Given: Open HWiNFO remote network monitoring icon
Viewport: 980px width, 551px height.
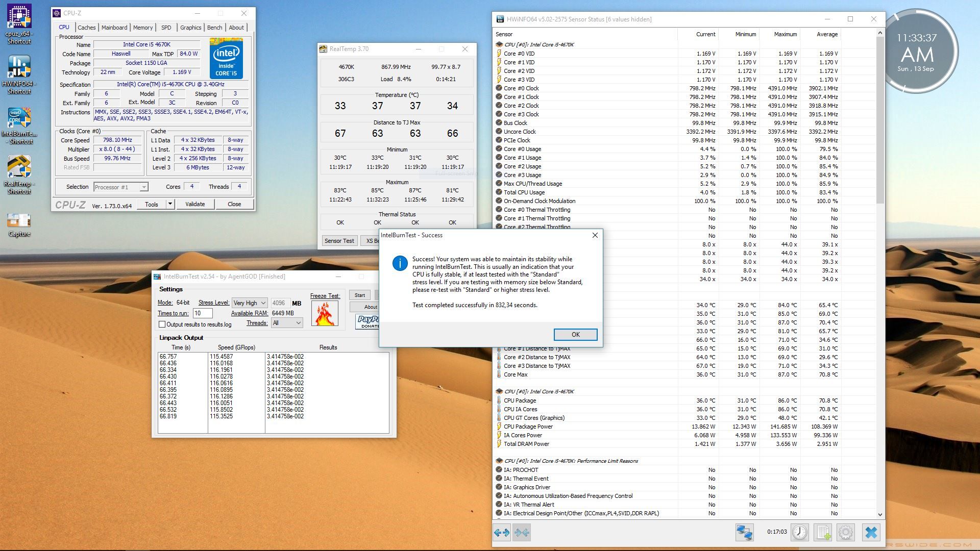Looking at the screenshot, I should (x=744, y=533).
